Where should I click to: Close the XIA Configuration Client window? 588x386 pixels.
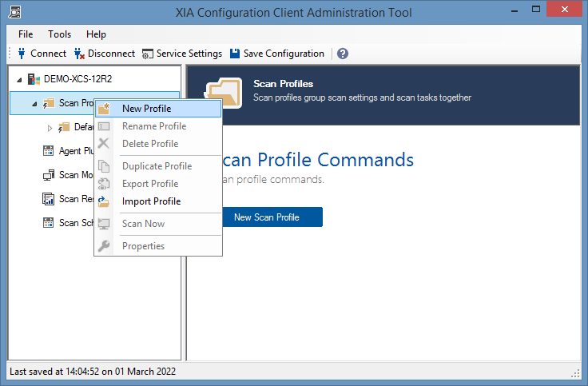point(564,10)
